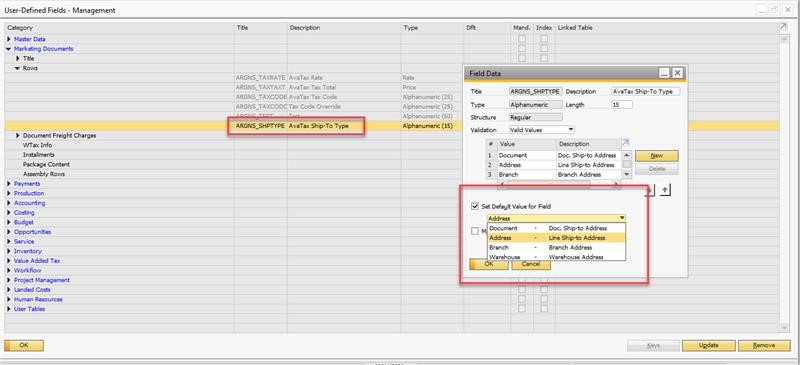The image size is (800, 365).
Task: Check Mand. box on User Tables row
Action: point(521,309)
